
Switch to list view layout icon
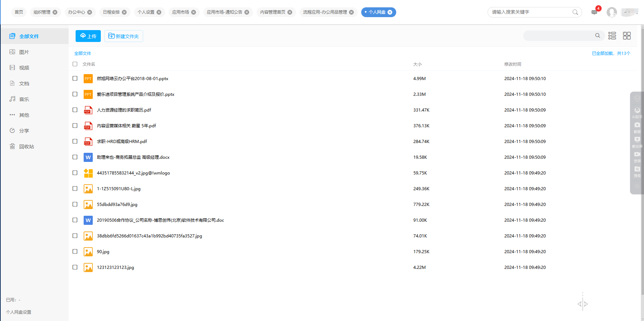point(612,36)
